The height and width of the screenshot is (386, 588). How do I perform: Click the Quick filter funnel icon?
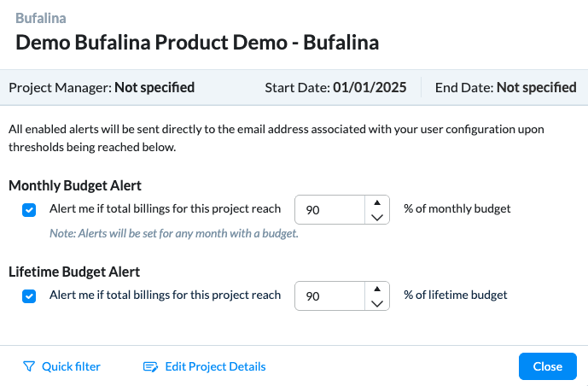coord(29,366)
